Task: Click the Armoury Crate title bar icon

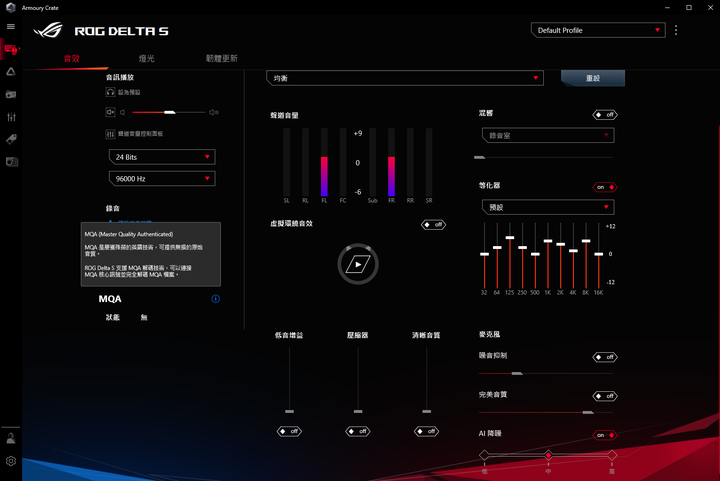Action: coord(11,7)
